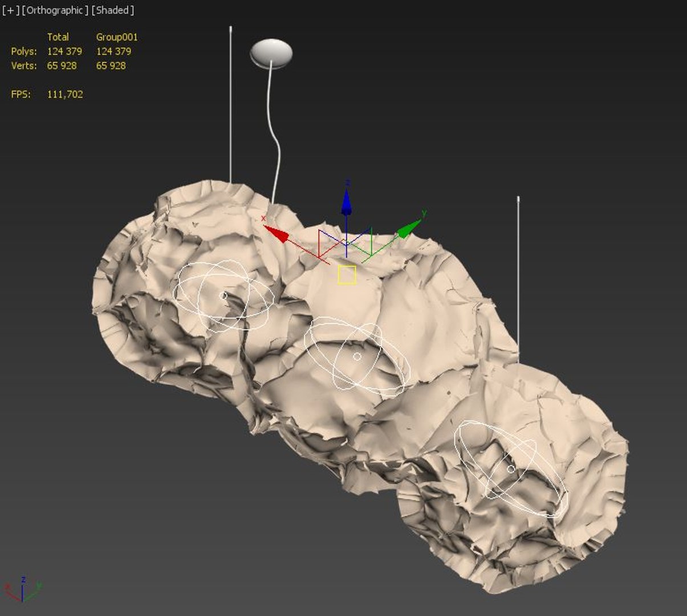Click the blue Z axis arrow of the gizmo

346,202
